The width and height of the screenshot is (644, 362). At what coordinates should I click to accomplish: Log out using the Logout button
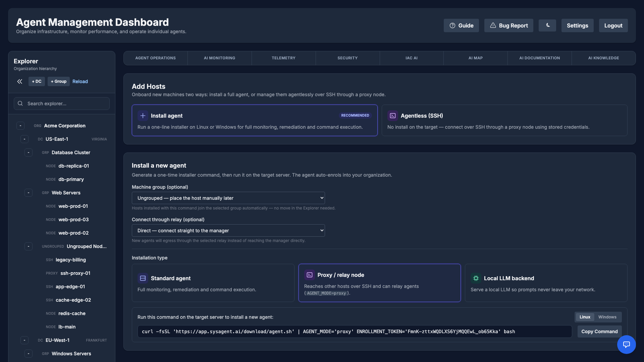click(613, 25)
